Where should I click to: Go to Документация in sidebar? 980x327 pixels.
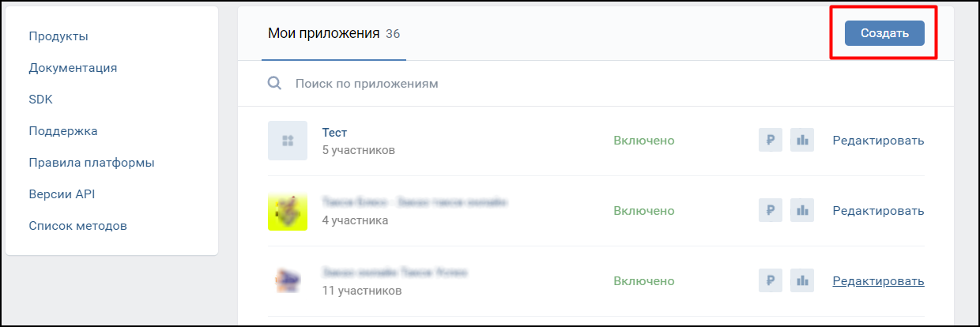pos(73,68)
